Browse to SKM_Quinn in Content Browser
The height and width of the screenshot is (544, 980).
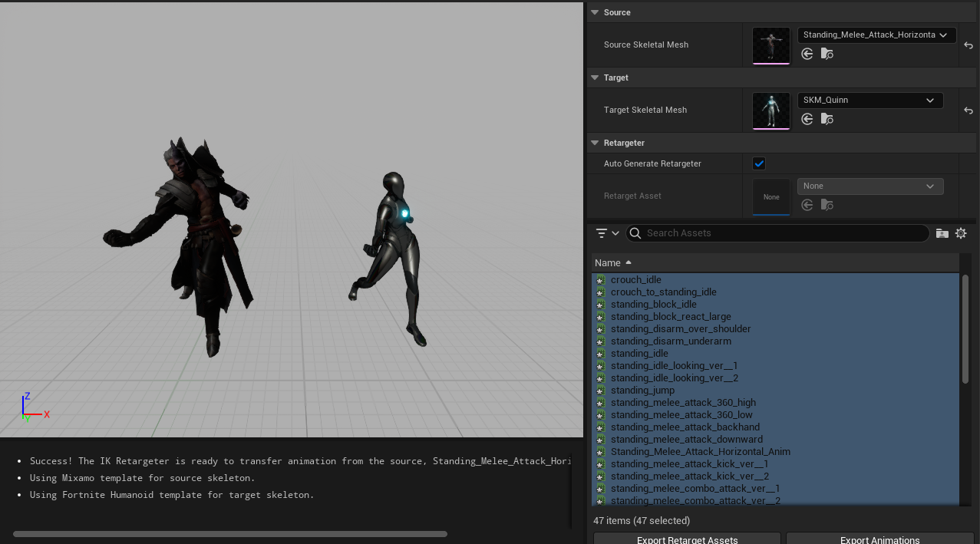[827, 119]
